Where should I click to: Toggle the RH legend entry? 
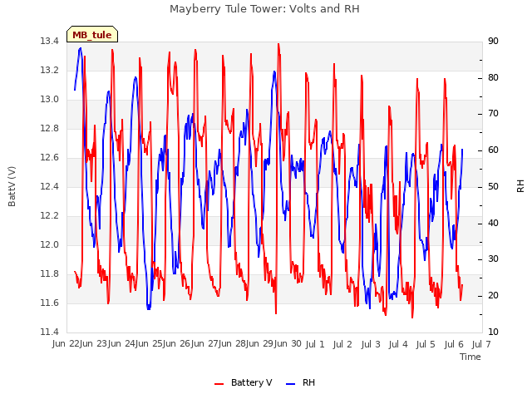coord(301,382)
